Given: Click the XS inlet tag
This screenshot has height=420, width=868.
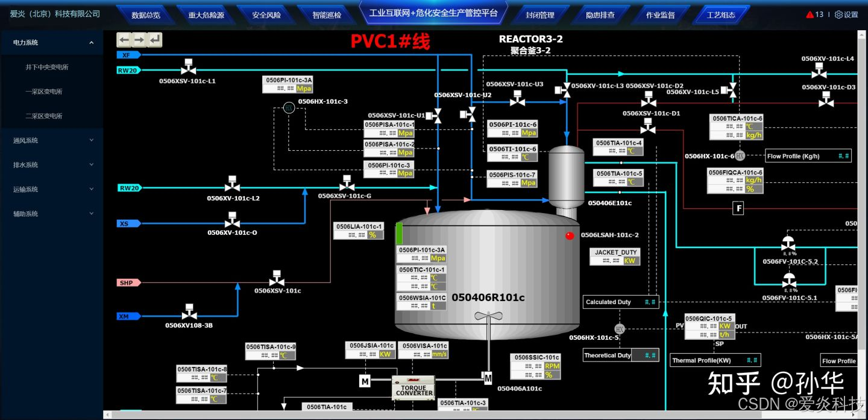Looking at the screenshot, I should click(x=128, y=223).
